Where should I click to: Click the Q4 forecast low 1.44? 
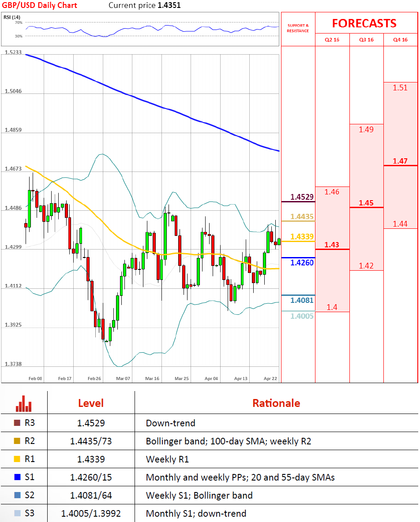click(400, 224)
